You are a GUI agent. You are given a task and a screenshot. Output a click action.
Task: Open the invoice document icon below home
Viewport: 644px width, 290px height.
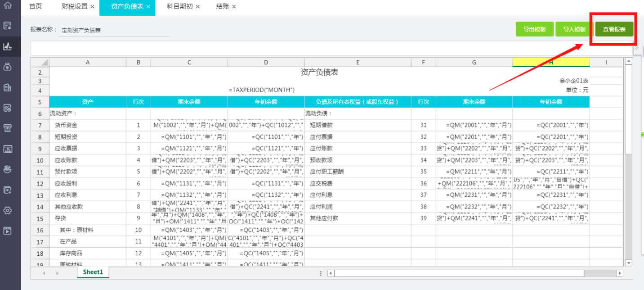pyautogui.click(x=8, y=26)
